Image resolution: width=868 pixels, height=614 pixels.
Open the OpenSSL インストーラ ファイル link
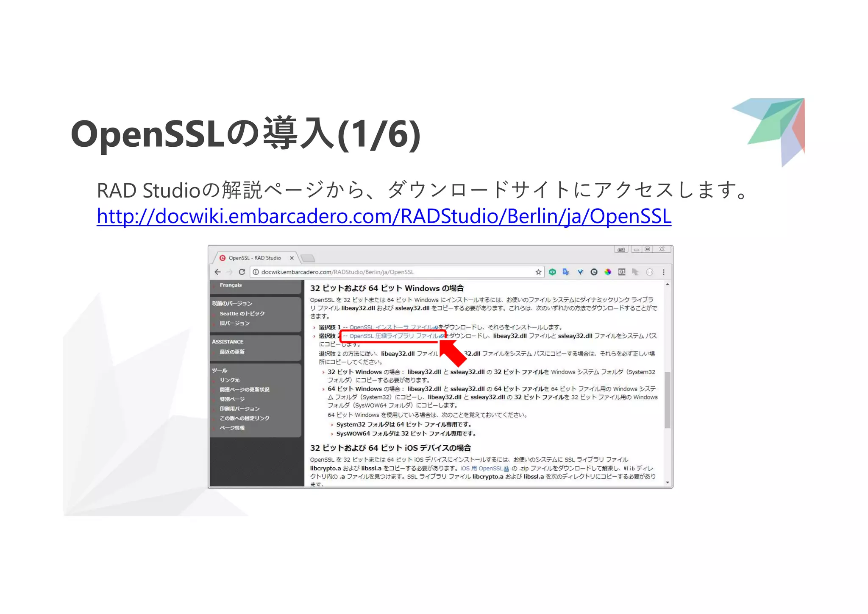(394, 327)
